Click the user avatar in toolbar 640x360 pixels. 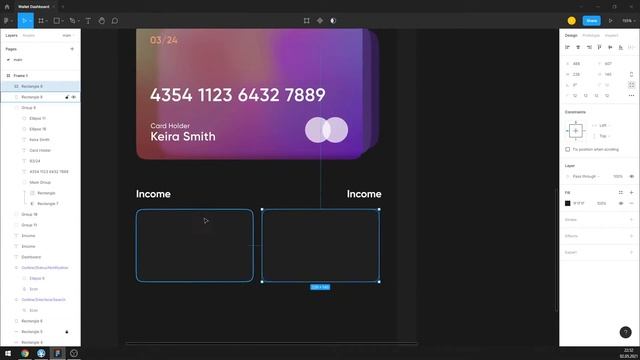click(571, 21)
